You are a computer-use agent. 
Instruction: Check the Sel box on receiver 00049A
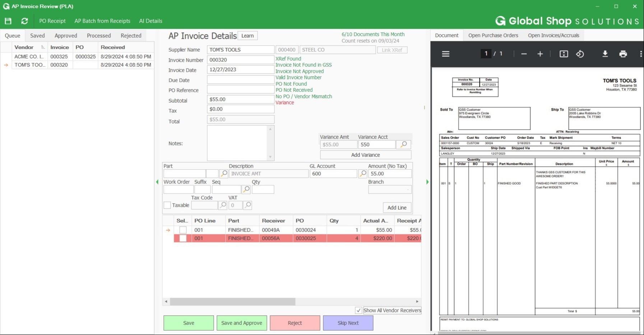click(x=182, y=230)
